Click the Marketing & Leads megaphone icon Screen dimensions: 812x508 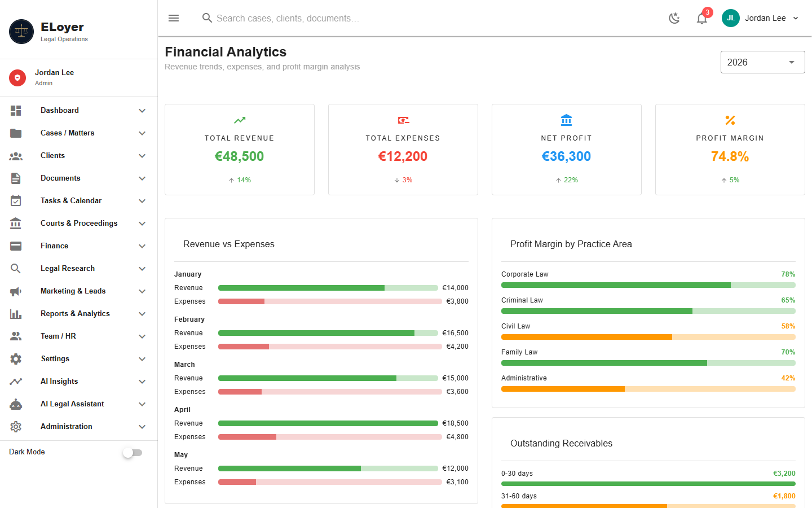(x=16, y=291)
